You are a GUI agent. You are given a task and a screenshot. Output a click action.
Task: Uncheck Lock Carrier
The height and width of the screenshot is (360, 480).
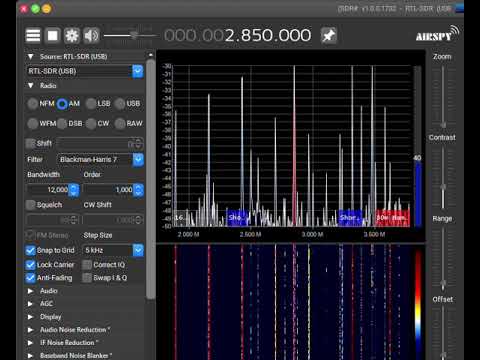[30, 265]
